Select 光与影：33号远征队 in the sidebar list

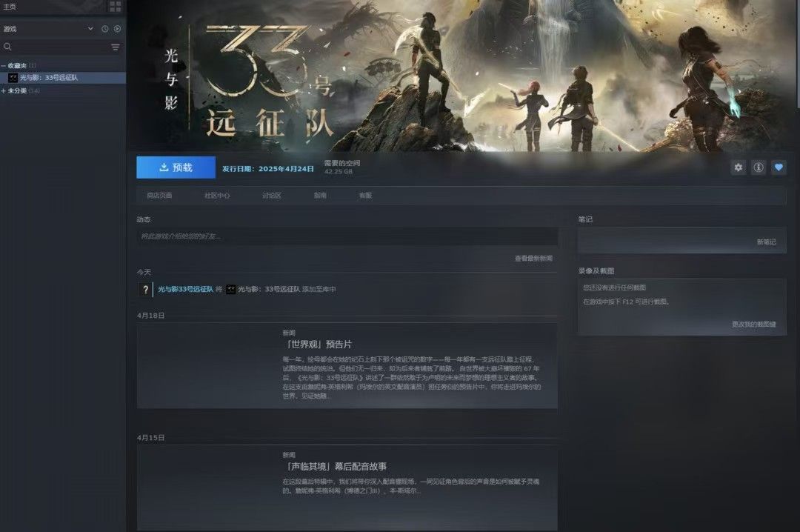[49, 78]
